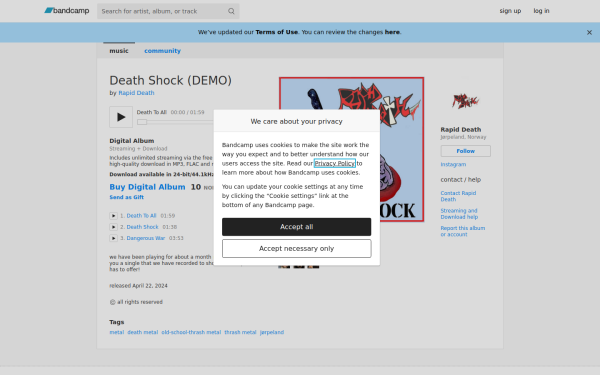Viewport: 600px width, 375px height.
Task: Switch to the music tab
Action: coord(119,51)
